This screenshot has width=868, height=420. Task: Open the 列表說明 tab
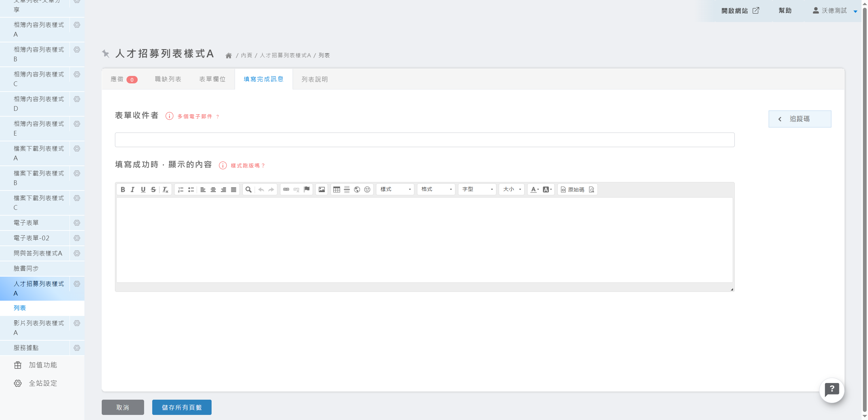tap(314, 79)
